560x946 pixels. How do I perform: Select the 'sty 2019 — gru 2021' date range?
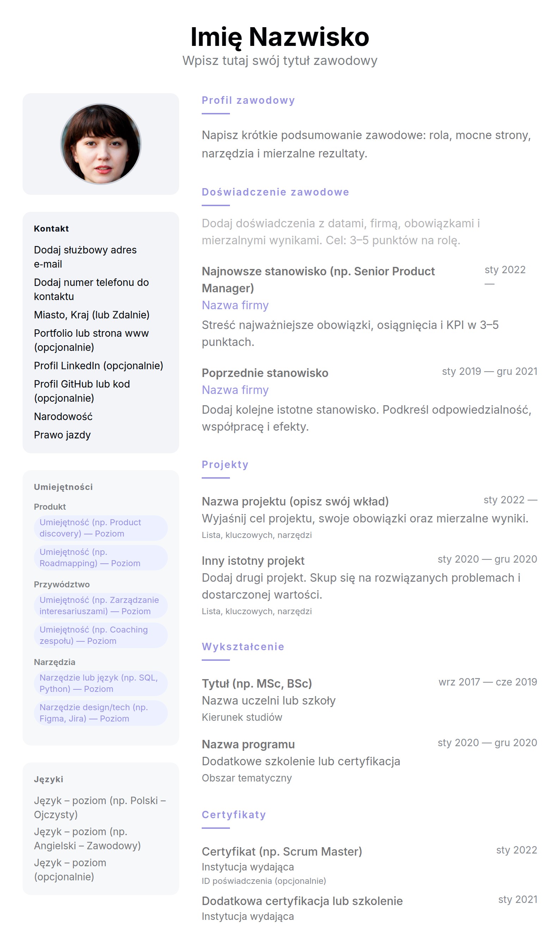tap(489, 371)
